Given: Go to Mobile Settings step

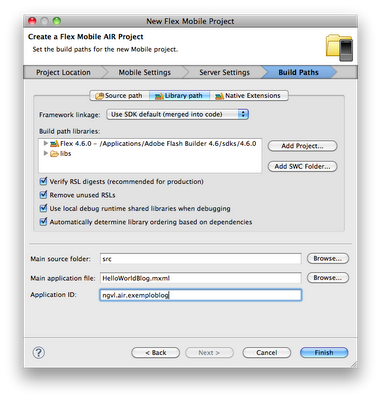Looking at the screenshot, I should tap(145, 72).
